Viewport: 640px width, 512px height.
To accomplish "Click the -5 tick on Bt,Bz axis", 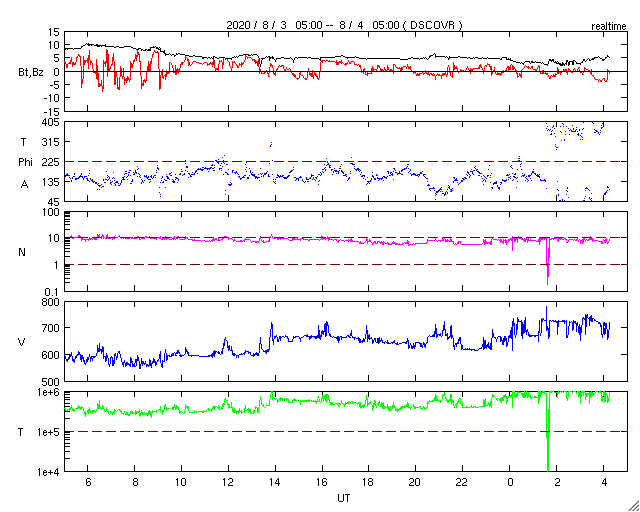I will (53, 85).
